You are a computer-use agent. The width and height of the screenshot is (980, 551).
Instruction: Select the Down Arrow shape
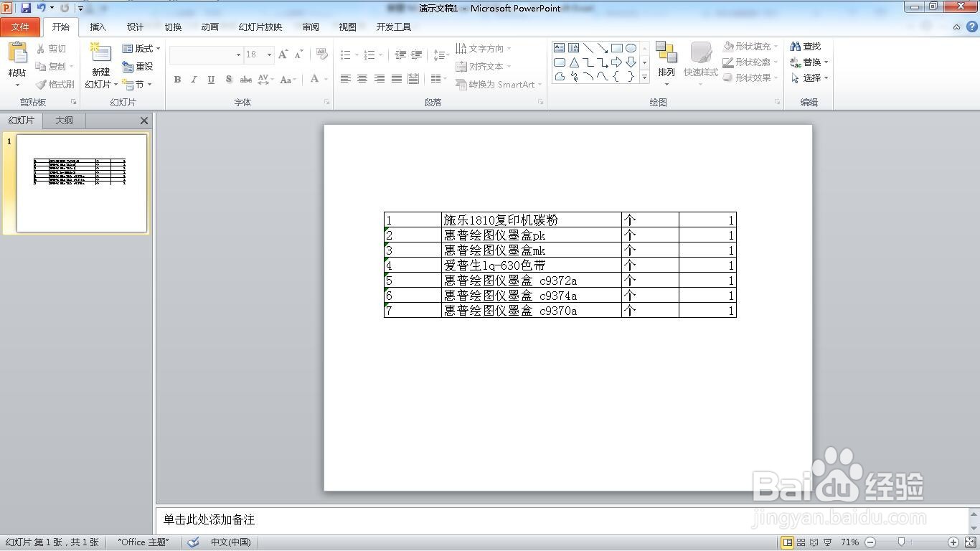point(631,62)
